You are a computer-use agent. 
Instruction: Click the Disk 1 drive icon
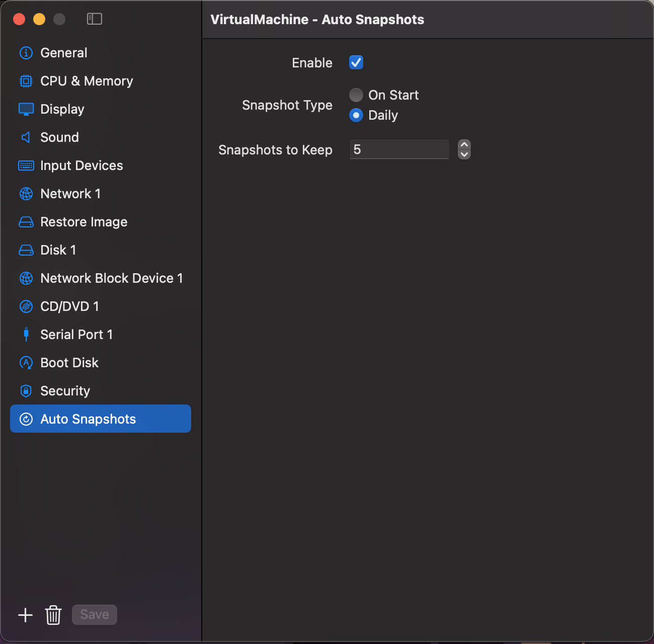26,250
